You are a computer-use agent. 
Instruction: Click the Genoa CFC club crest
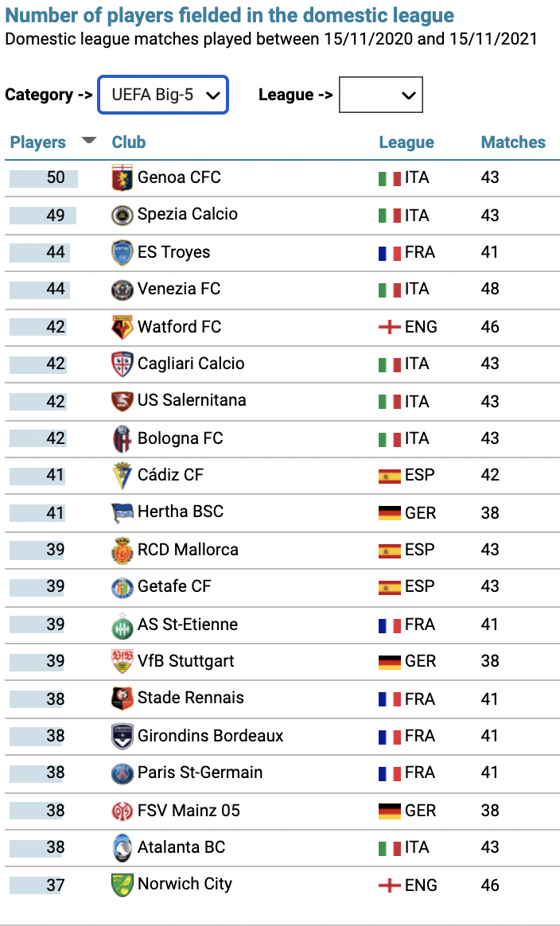tap(122, 177)
